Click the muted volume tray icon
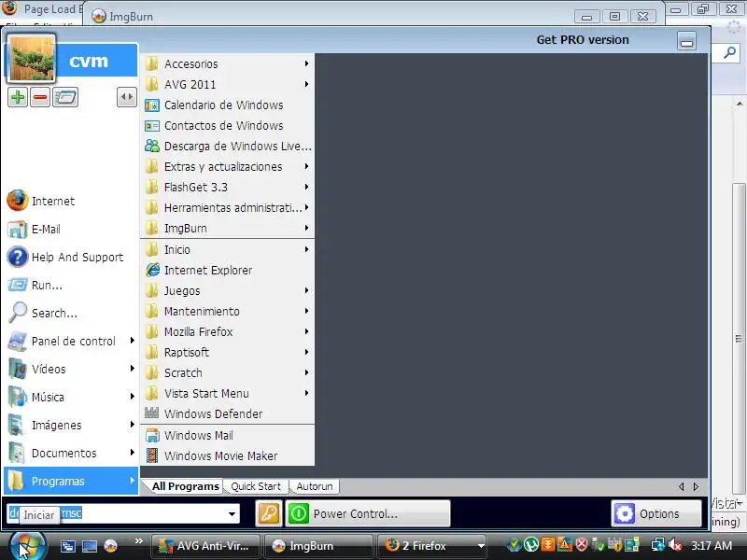 click(674, 545)
